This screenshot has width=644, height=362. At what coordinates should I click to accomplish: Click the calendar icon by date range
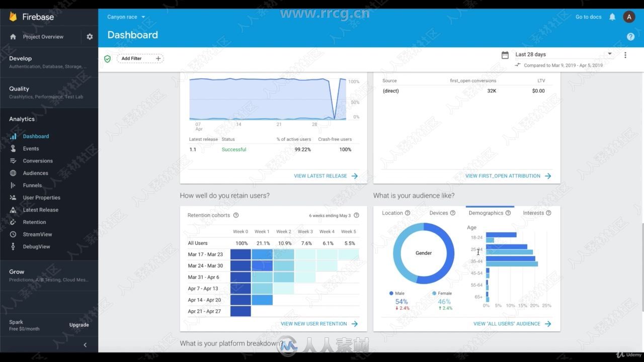505,55
